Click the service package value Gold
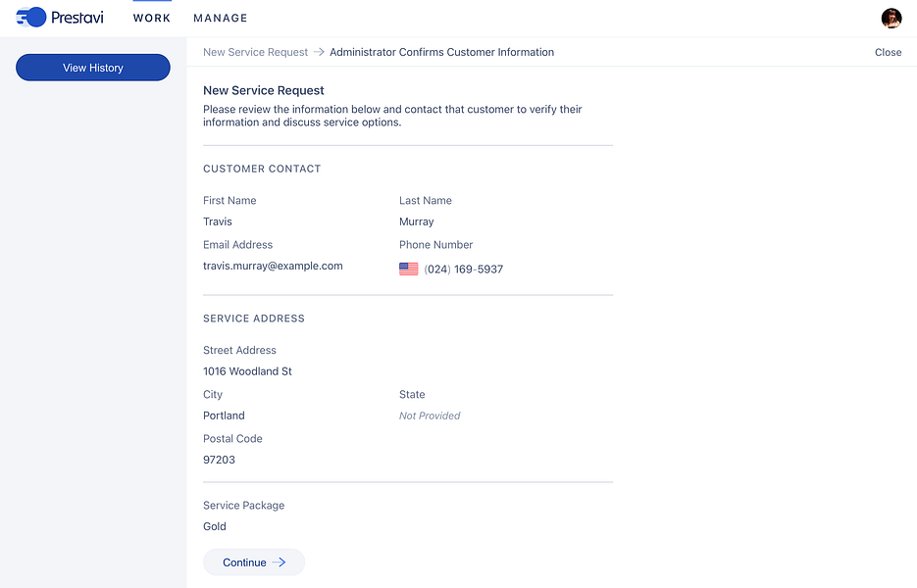The height and width of the screenshot is (588, 917). (215, 526)
